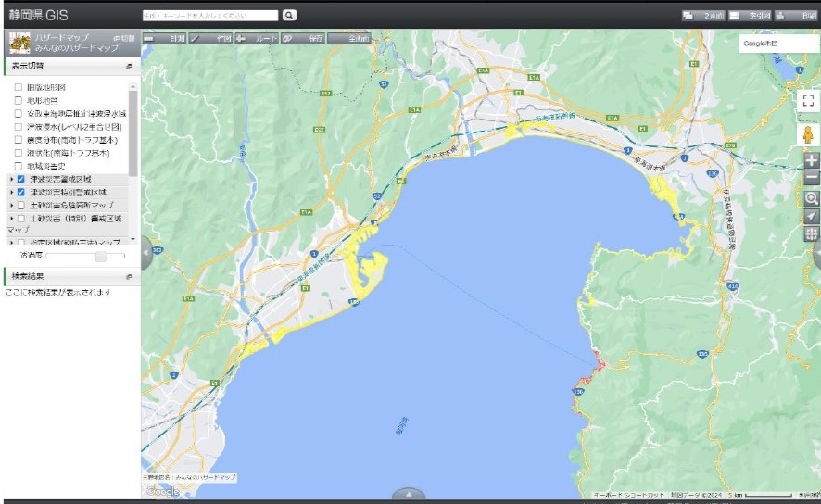The height and width of the screenshot is (504, 821).
Task: Switch to 全画面 full screen mode
Action: [348, 39]
